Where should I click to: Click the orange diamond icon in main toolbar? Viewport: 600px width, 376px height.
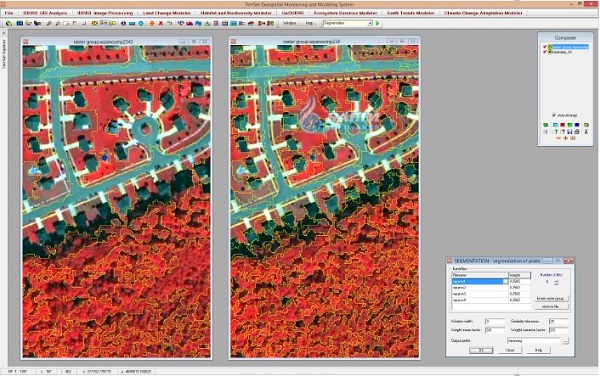coord(152,23)
